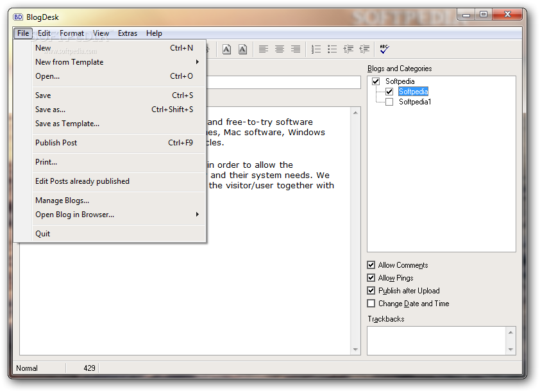Choose Edit Posts already published

pos(119,181)
